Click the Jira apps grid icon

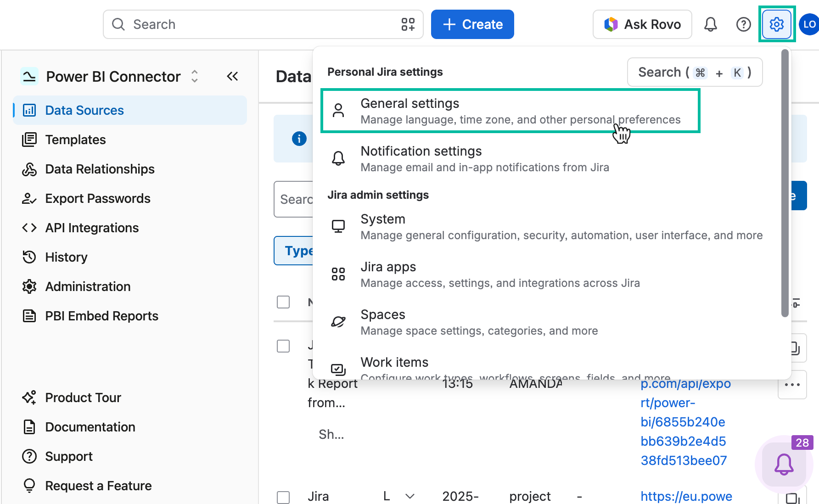coord(338,274)
